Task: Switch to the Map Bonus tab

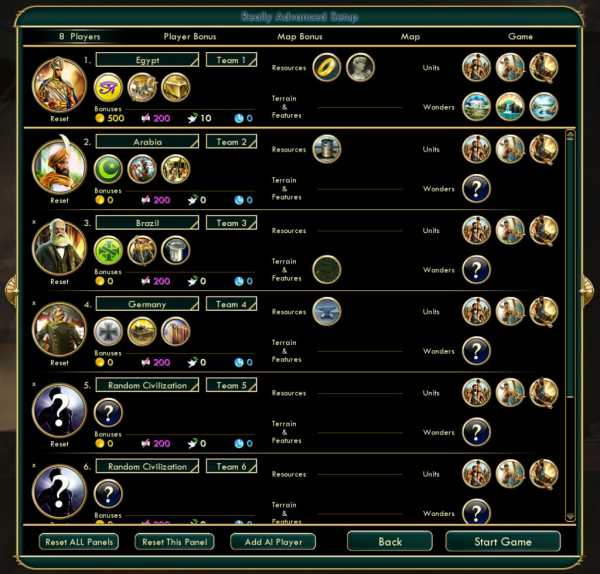Action: pos(300,37)
